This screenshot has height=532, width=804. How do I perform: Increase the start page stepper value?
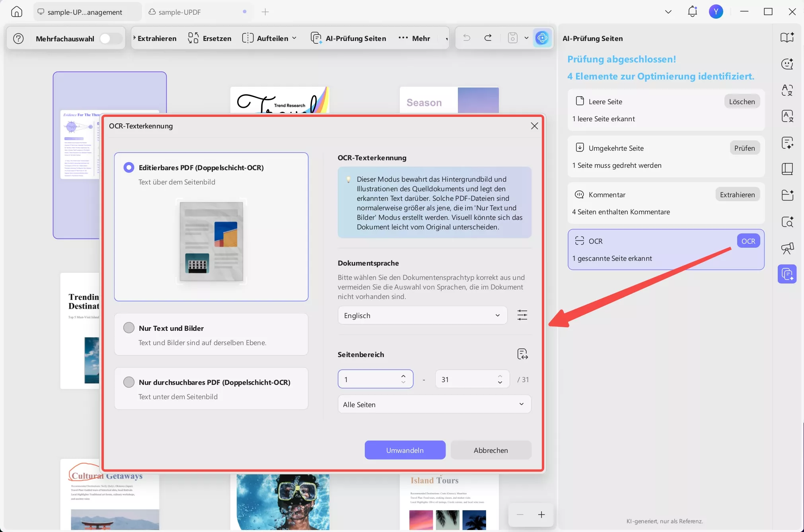click(403, 376)
